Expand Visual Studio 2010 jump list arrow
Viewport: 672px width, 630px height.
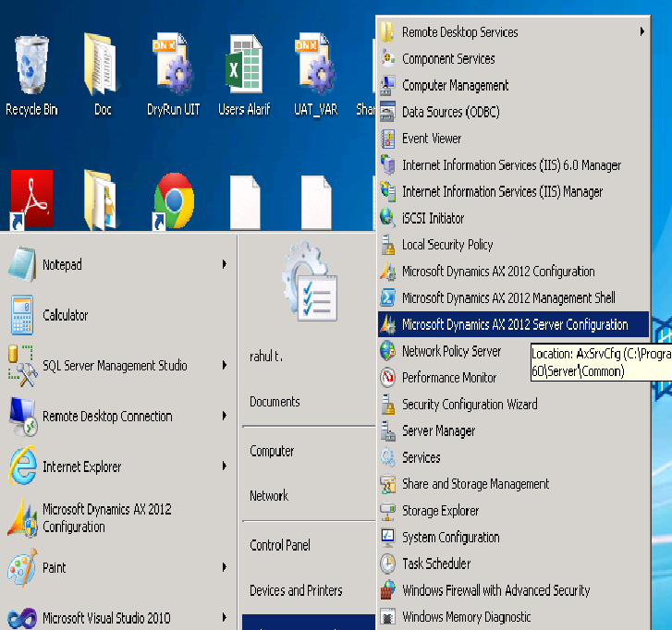[x=224, y=618]
